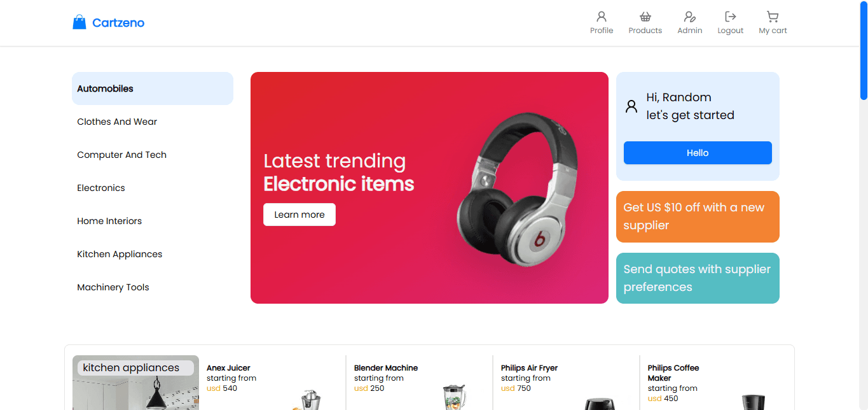The height and width of the screenshot is (410, 868).
Task: Select the Automobiles category
Action: click(x=105, y=88)
